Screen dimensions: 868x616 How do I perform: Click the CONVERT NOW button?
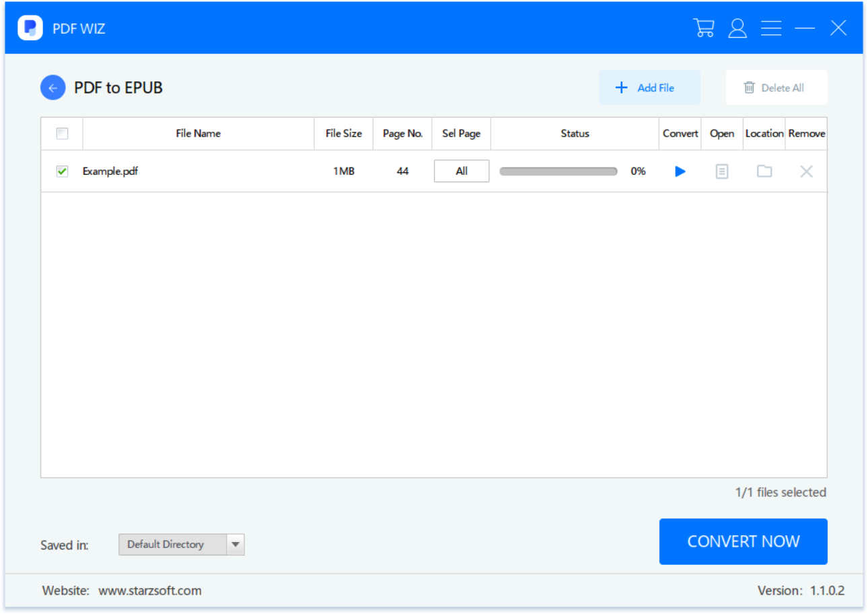743,541
